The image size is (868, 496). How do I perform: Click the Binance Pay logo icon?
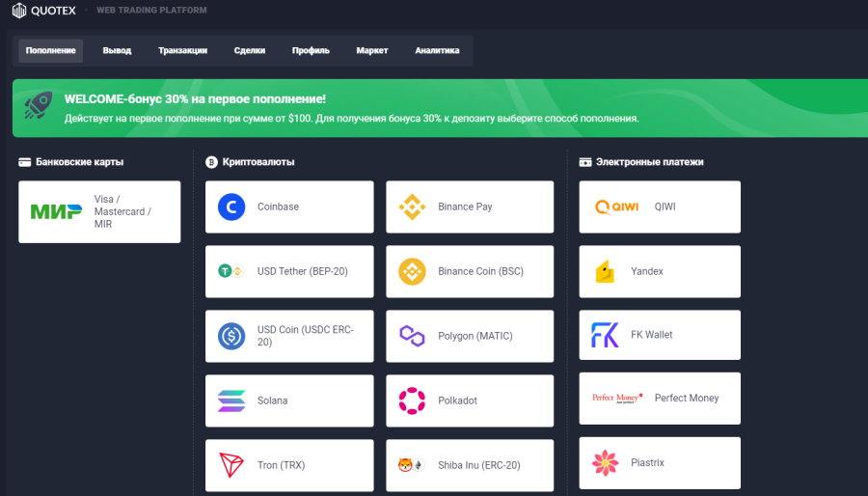(413, 207)
